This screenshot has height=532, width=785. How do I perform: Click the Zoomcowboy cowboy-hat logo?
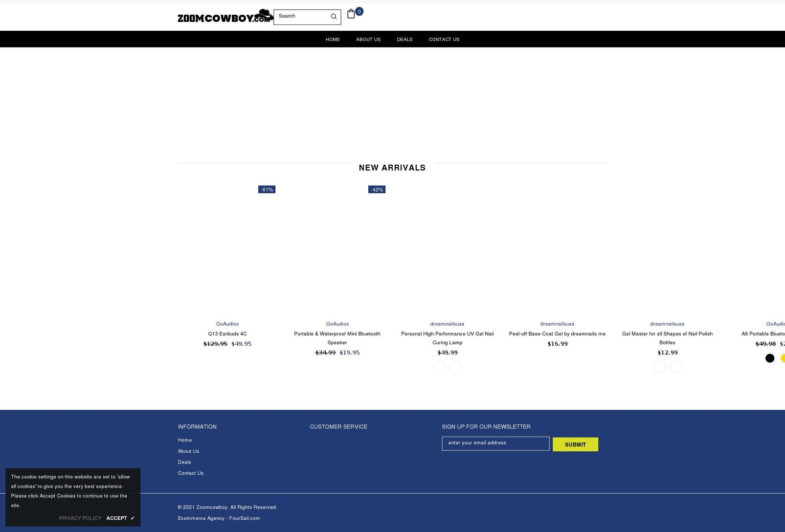click(225, 16)
